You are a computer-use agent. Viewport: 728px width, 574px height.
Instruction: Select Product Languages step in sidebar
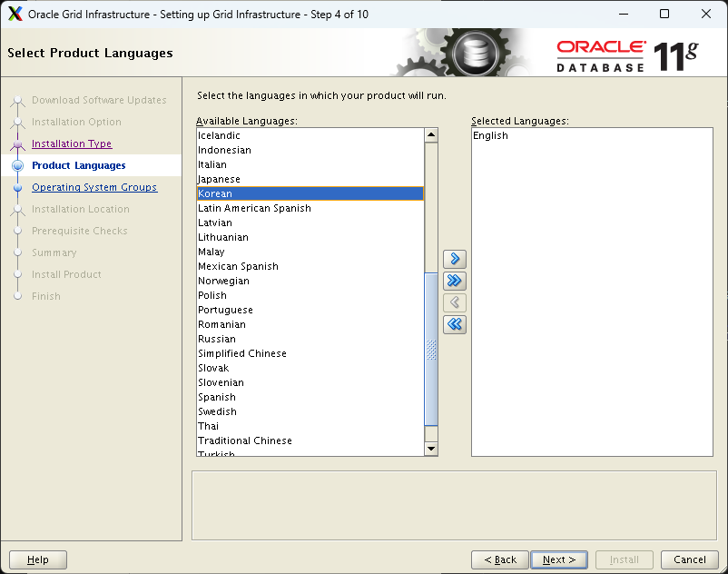click(78, 165)
